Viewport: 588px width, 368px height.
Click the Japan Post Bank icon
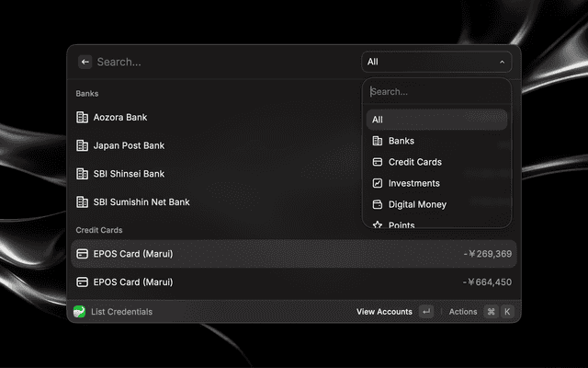(83, 145)
